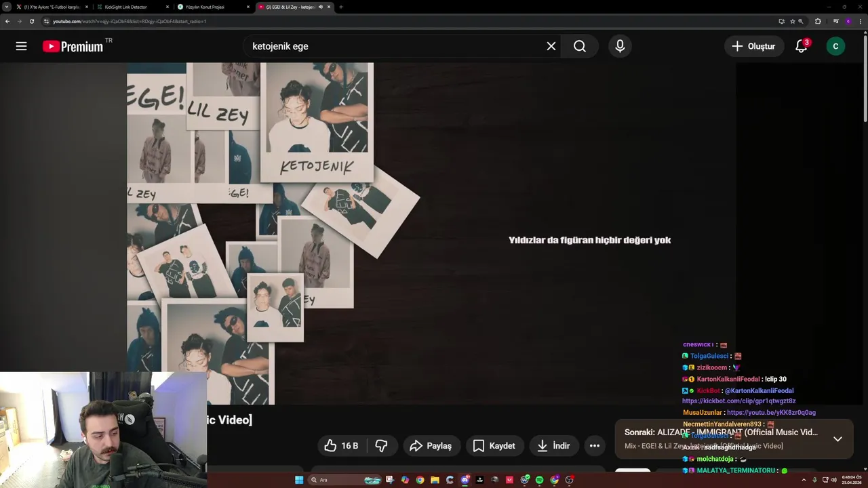Open the browser extensions puzzle icon
The image size is (868, 488).
818,21
